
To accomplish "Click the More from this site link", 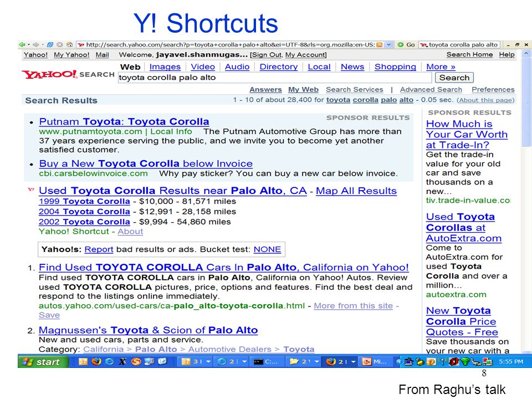I will click(353, 306).
